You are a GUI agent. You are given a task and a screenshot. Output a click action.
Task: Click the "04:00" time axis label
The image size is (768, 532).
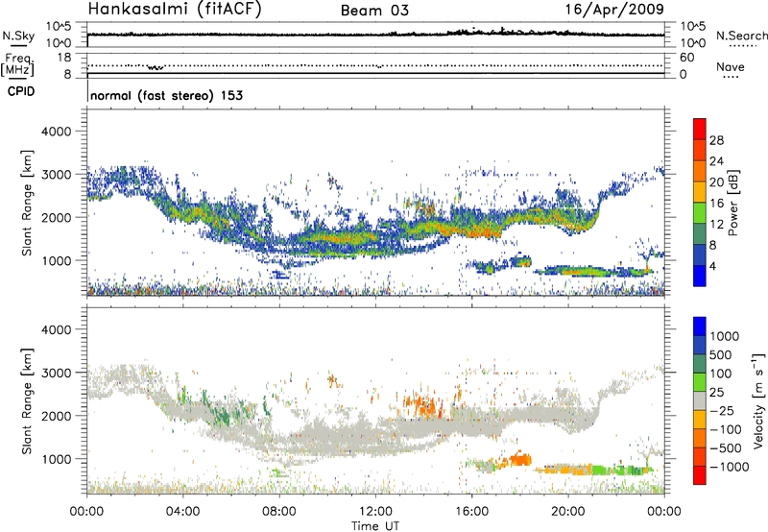coord(183,512)
